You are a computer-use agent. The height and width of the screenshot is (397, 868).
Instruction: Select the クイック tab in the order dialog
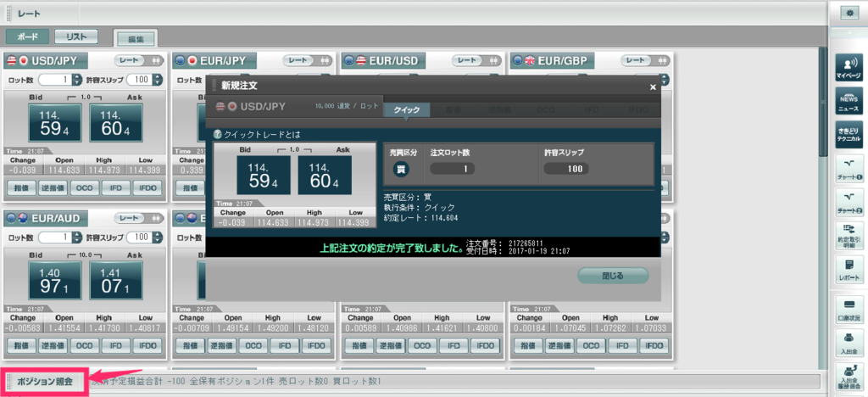click(407, 109)
